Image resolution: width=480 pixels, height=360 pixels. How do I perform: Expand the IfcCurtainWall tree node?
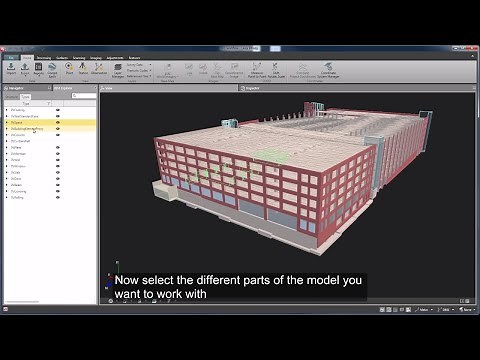point(7,141)
